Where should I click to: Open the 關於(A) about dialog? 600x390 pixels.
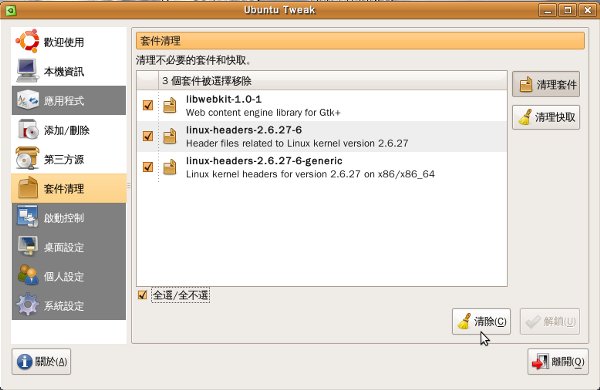pyautogui.click(x=41, y=361)
